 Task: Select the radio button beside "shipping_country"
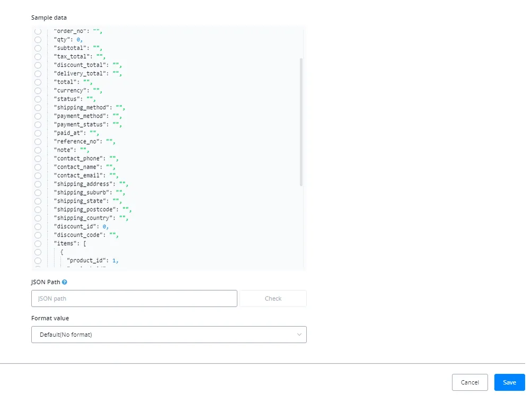click(38, 218)
